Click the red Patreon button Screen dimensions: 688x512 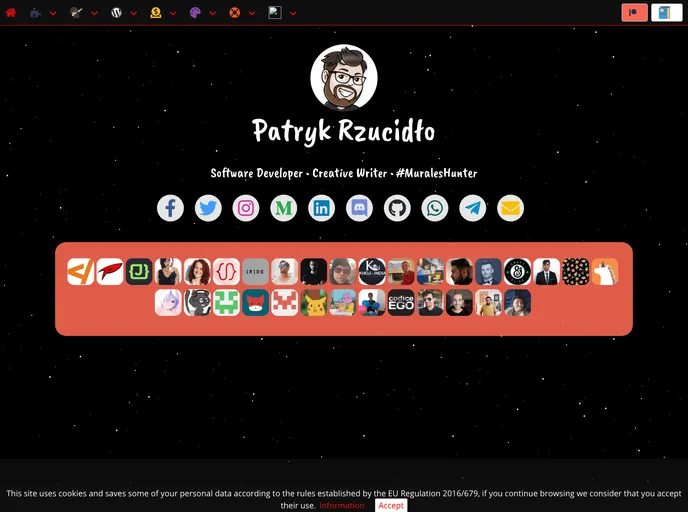pyautogui.click(x=634, y=13)
